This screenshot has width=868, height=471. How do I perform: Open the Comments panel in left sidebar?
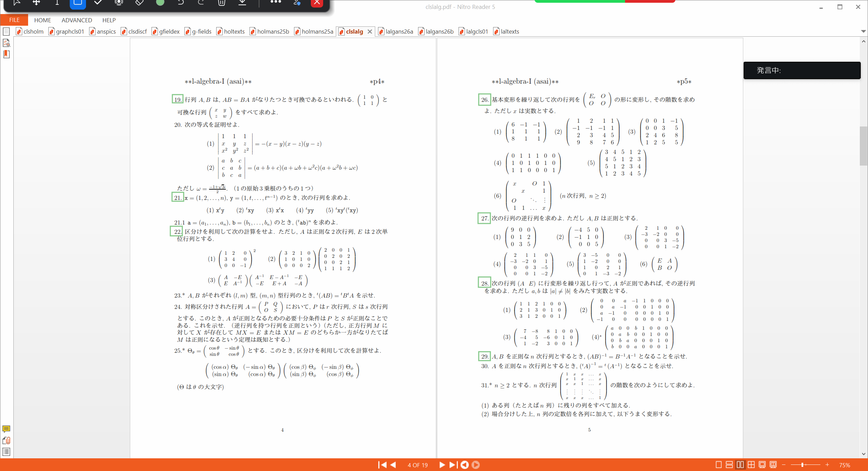tap(6, 429)
